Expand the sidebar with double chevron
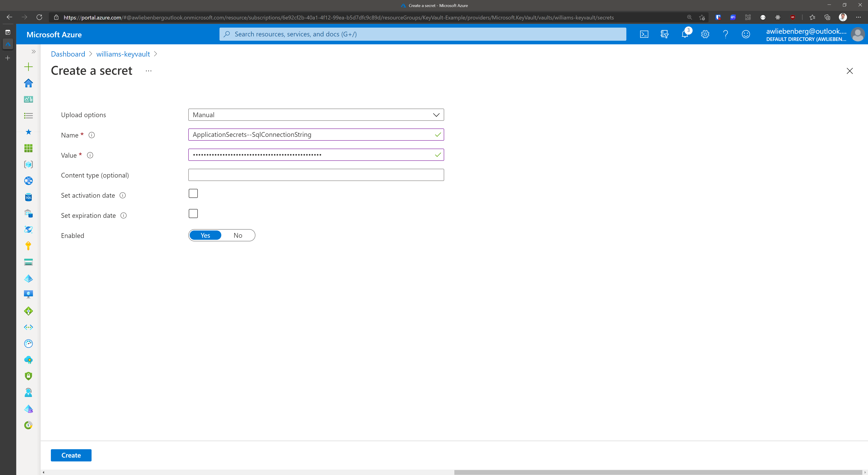868x475 pixels. pos(33,52)
